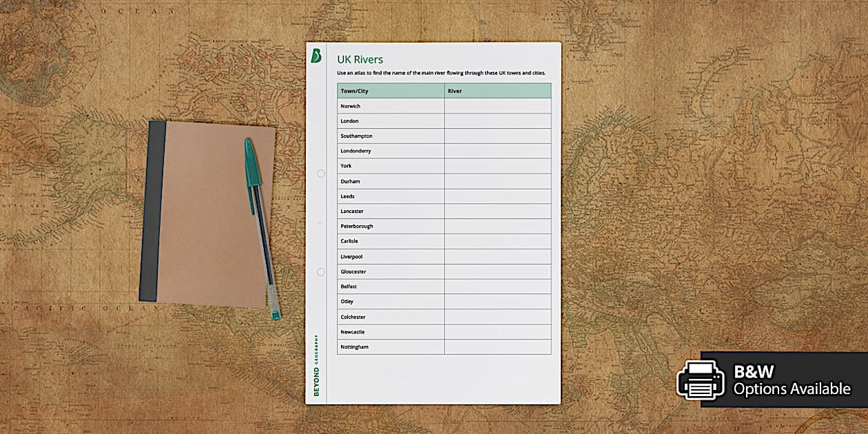Click the "UK Rivers" worksheet title

point(360,59)
